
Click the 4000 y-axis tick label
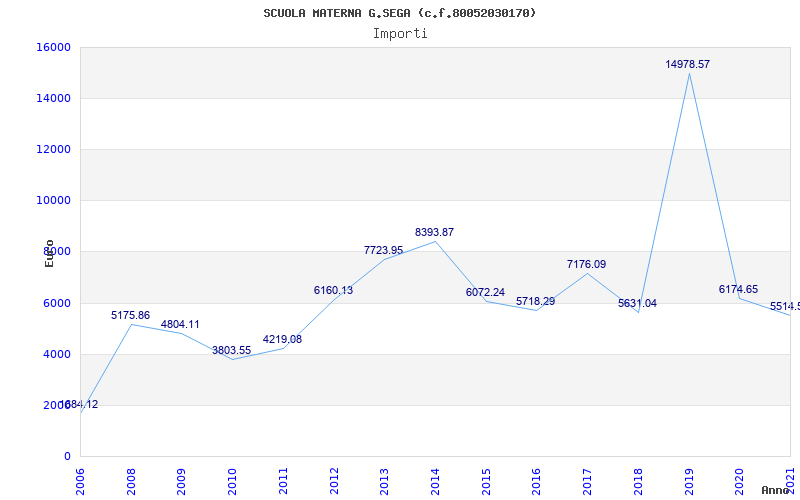[57, 354]
